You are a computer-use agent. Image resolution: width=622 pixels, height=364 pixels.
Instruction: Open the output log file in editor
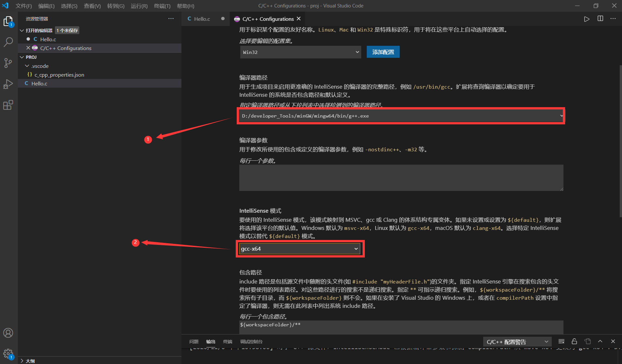click(588, 342)
